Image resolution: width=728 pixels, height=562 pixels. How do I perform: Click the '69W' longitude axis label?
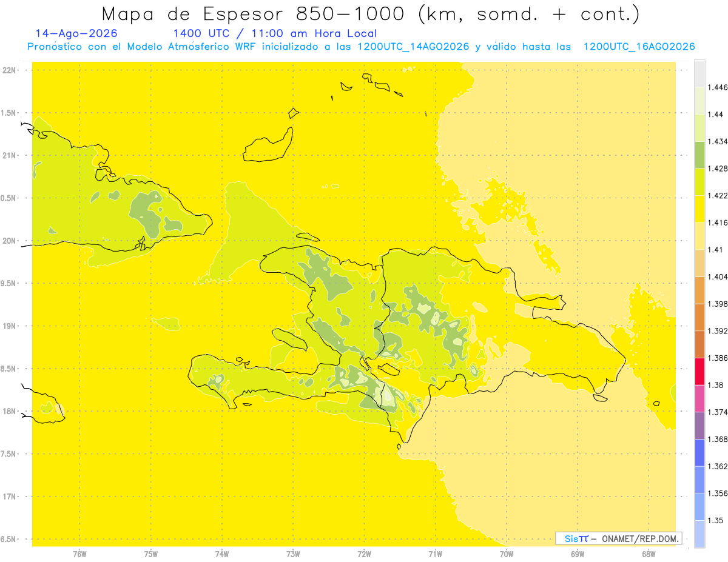578,554
